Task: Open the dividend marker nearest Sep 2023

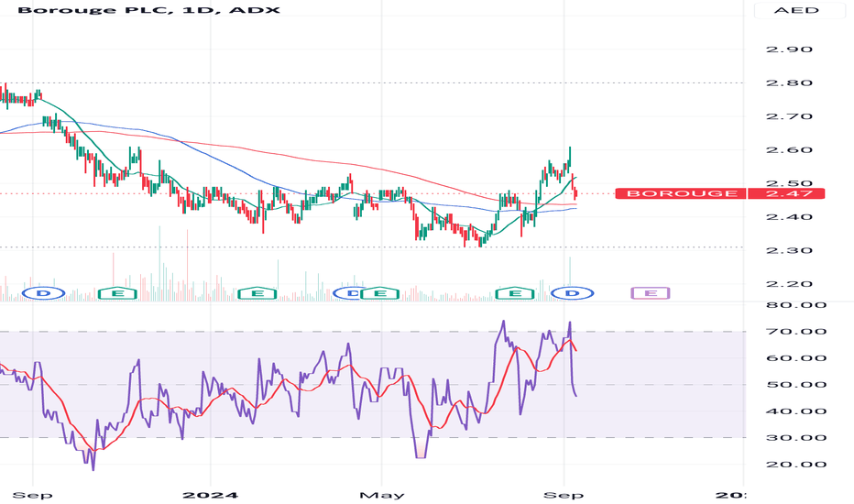Action: tap(44, 293)
